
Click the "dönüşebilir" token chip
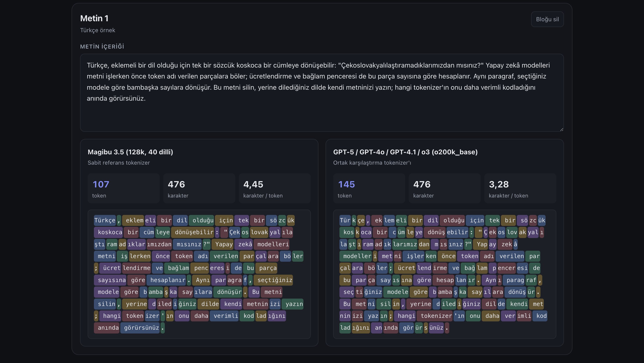pyautogui.click(x=193, y=232)
